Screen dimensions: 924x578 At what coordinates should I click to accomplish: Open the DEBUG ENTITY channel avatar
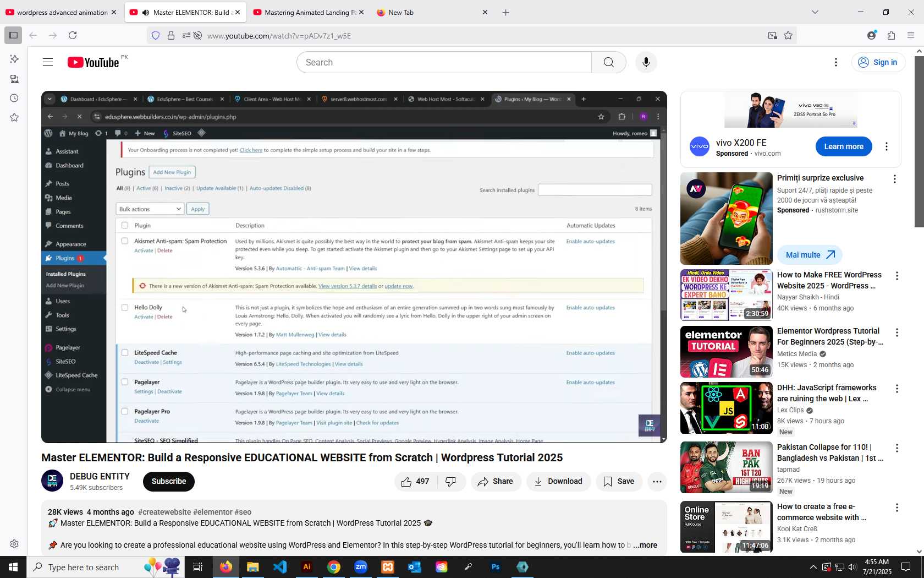[52, 481]
